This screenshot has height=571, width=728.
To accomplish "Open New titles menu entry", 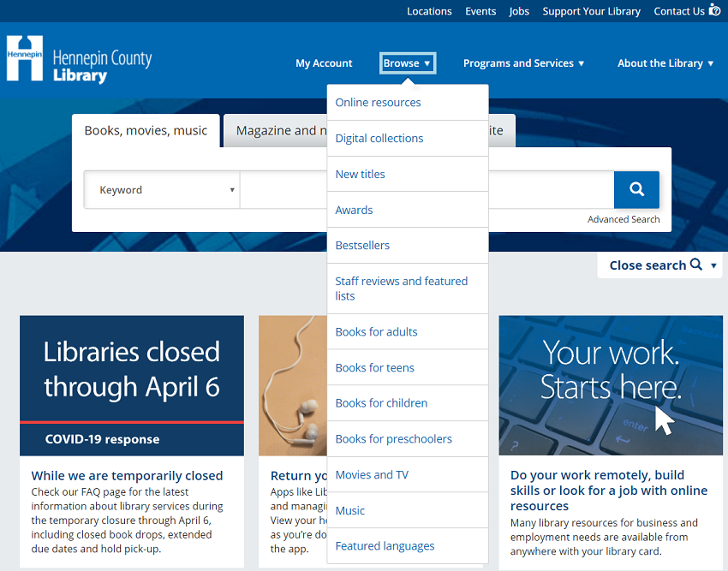I will point(408,174).
